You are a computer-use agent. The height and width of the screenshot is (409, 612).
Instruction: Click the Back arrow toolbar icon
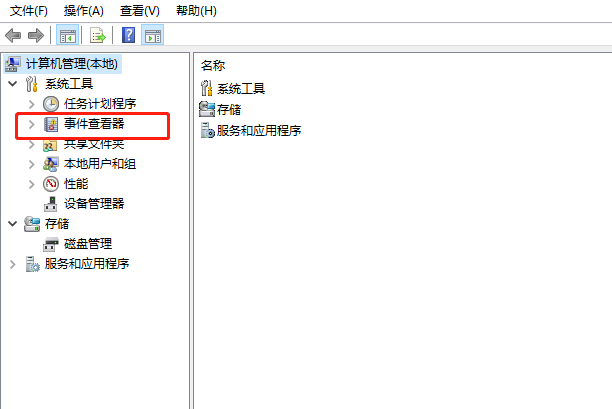13,36
